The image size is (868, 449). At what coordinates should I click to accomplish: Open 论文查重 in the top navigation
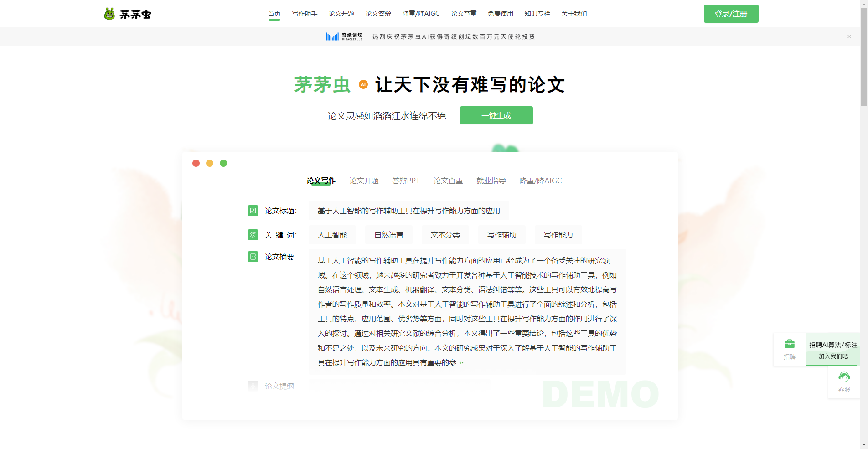464,14
